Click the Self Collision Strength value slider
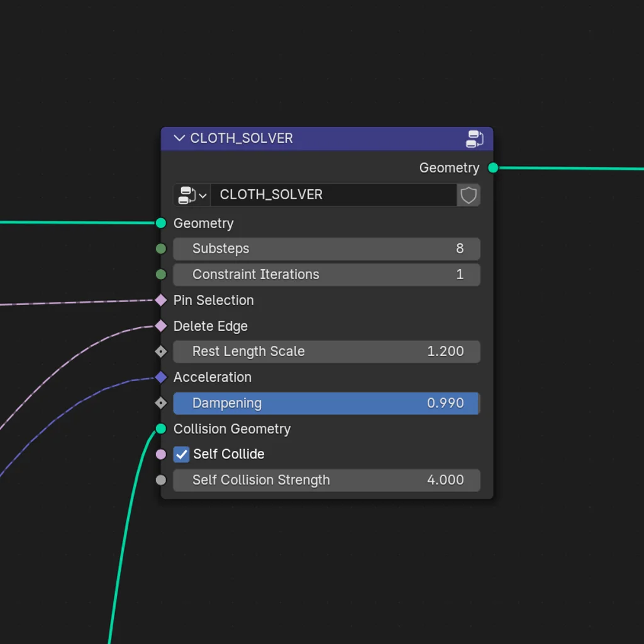The width and height of the screenshot is (644, 644). (327, 480)
